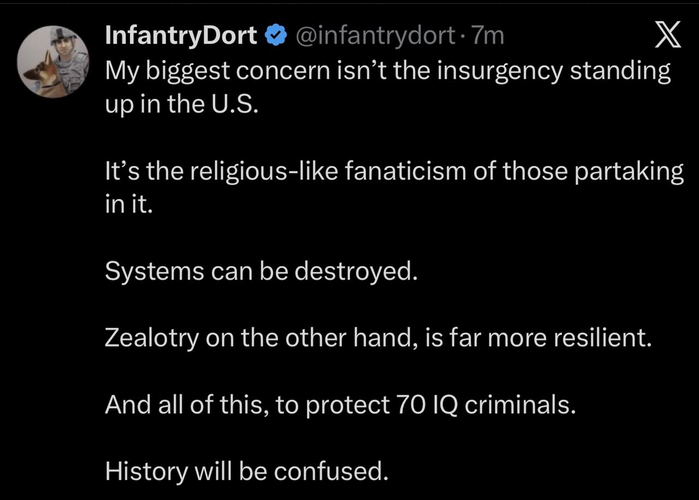Screen dimensions: 699x500
Task: Click the short "in it." line
Action: pos(129,204)
